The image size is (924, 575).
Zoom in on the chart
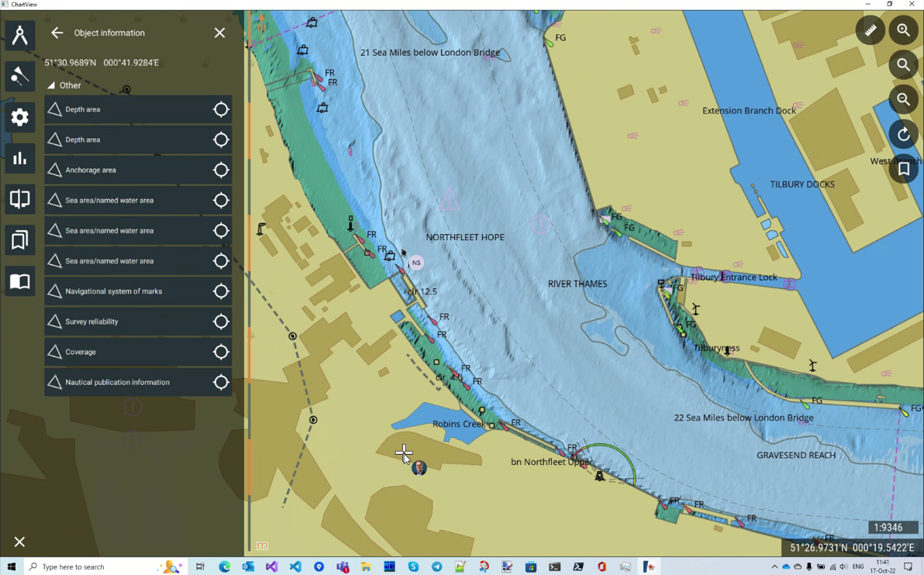tap(903, 30)
